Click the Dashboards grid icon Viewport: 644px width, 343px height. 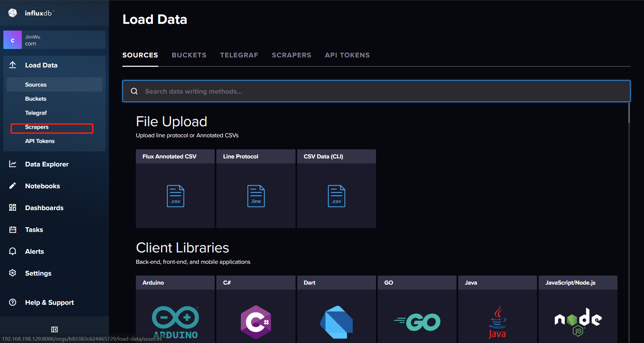coord(13,207)
